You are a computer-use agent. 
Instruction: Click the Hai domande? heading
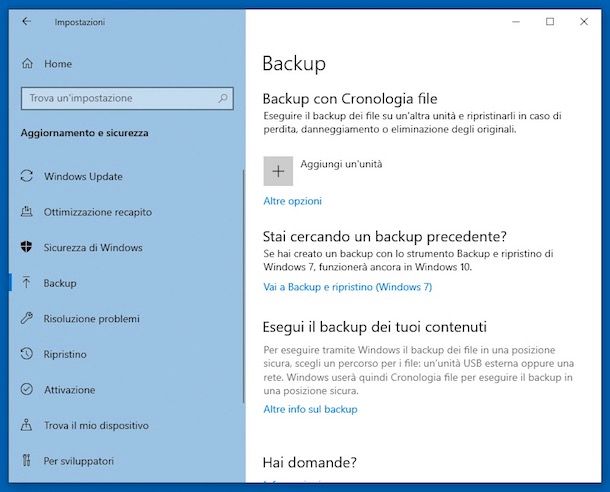pyautogui.click(x=310, y=462)
